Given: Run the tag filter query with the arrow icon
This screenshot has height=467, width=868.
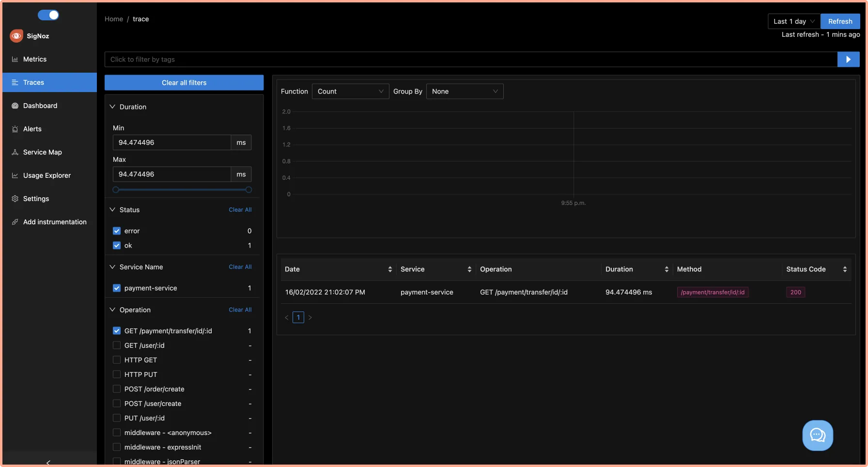Looking at the screenshot, I should click(x=848, y=59).
